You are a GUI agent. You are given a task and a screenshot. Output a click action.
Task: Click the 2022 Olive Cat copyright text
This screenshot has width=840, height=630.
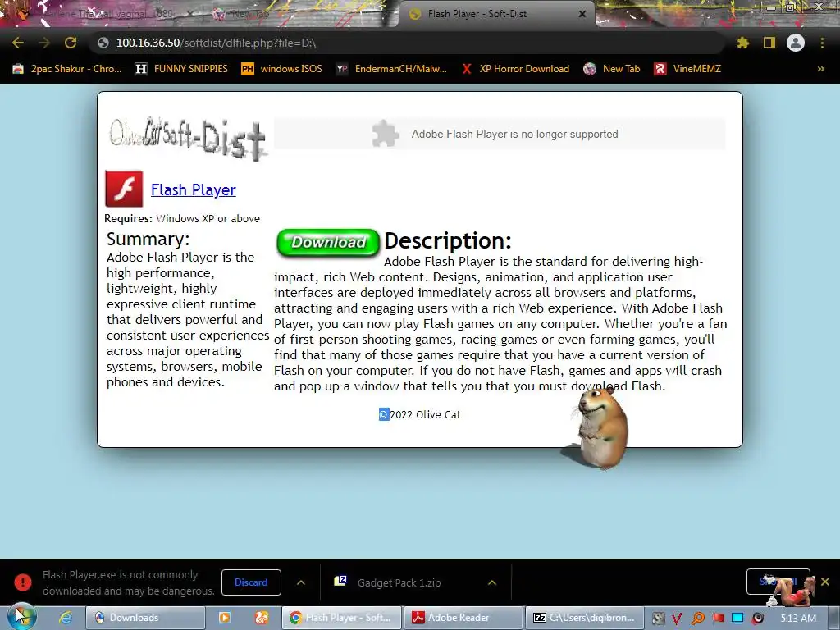(420, 414)
